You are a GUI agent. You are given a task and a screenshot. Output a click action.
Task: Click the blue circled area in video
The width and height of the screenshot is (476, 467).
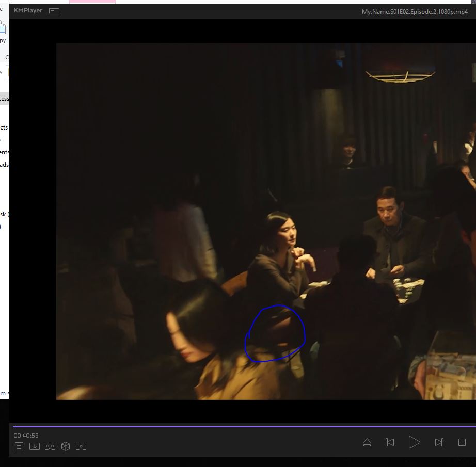(275, 333)
